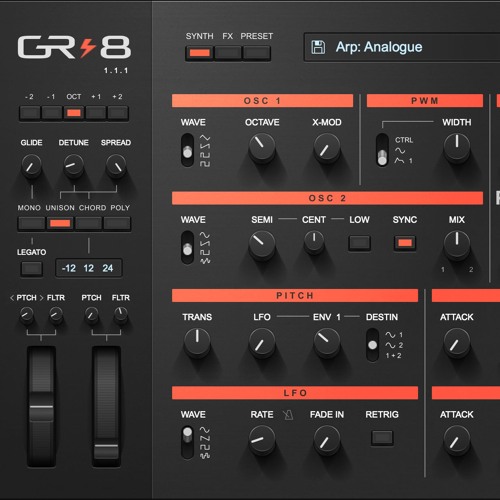The width and height of the screenshot is (500, 500).
Task: Click the right arrow between PTCH and FLTR
Action: pyautogui.click(x=42, y=298)
